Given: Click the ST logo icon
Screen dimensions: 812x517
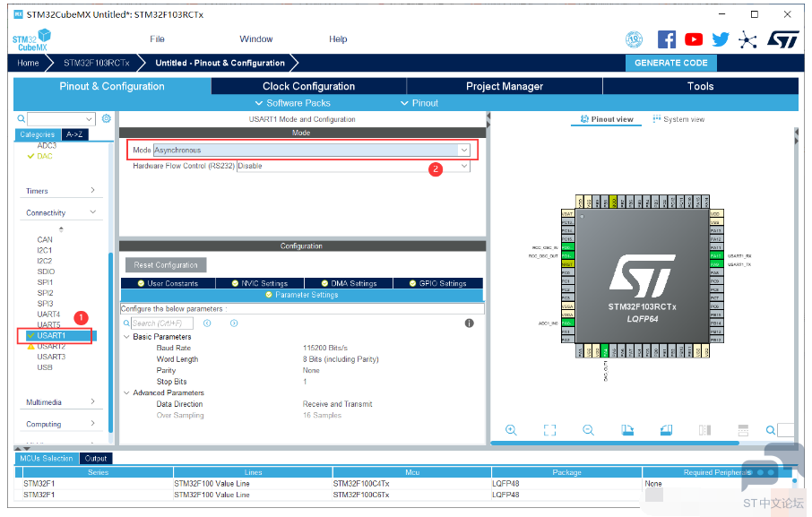Looking at the screenshot, I should click(x=783, y=39).
